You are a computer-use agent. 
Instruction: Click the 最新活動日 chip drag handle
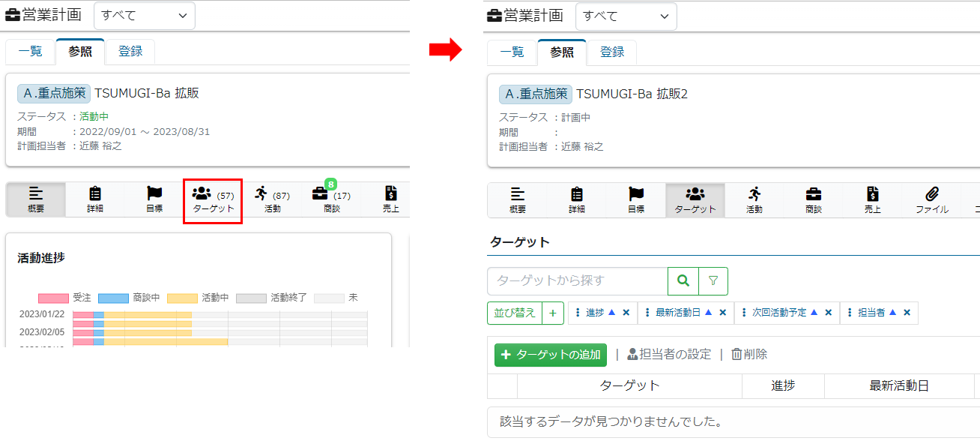tap(647, 313)
